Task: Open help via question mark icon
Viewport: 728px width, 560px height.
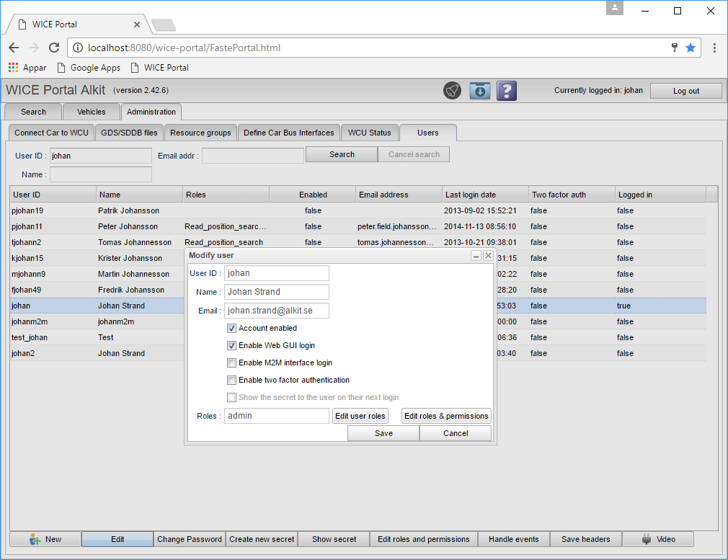Action: [x=507, y=91]
